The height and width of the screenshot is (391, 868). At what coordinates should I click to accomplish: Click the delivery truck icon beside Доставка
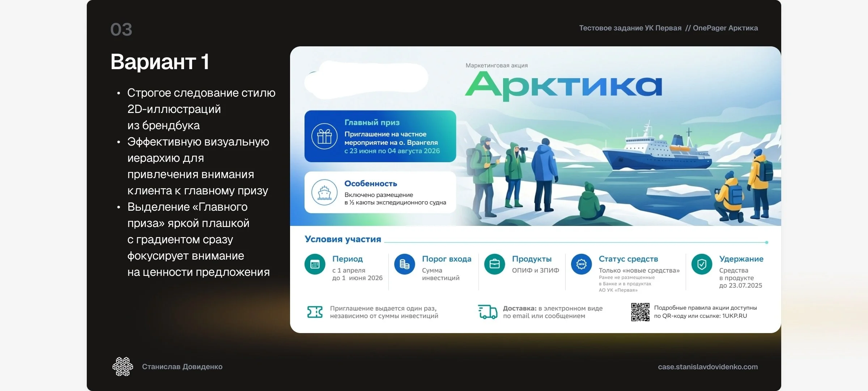coord(488,312)
